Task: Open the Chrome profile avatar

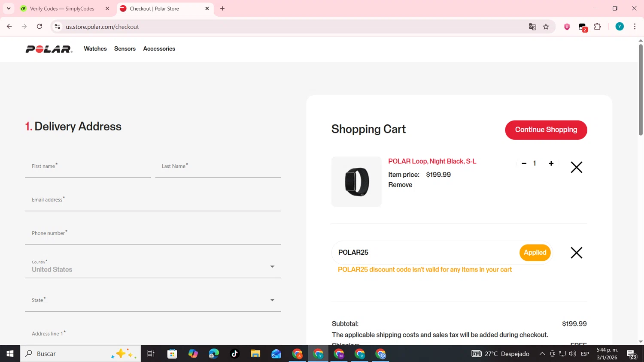Action: pyautogui.click(x=620, y=27)
